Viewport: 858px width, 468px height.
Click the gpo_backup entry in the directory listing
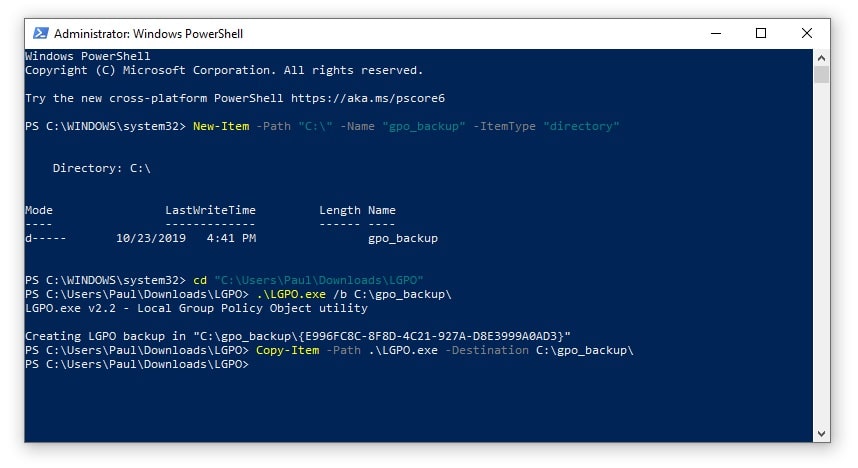coord(403,238)
